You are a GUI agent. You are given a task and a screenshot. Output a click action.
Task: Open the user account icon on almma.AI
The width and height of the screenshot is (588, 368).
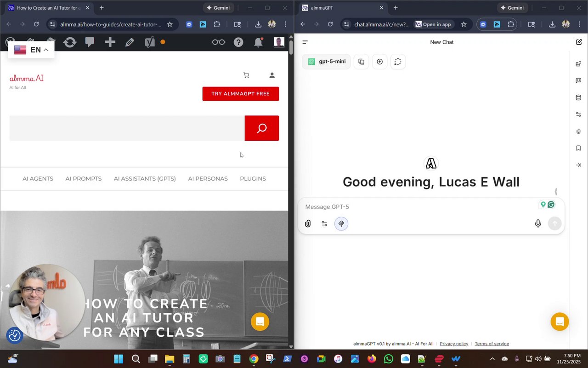(272, 75)
